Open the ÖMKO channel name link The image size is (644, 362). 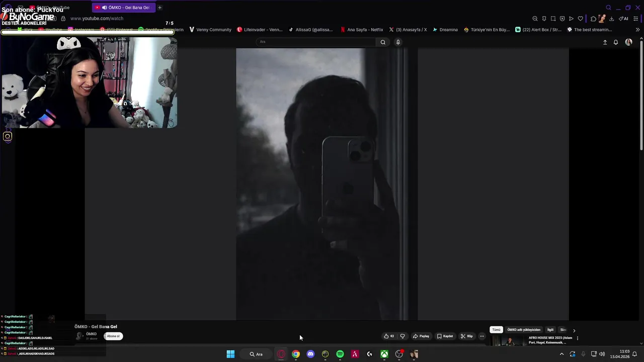(91, 334)
